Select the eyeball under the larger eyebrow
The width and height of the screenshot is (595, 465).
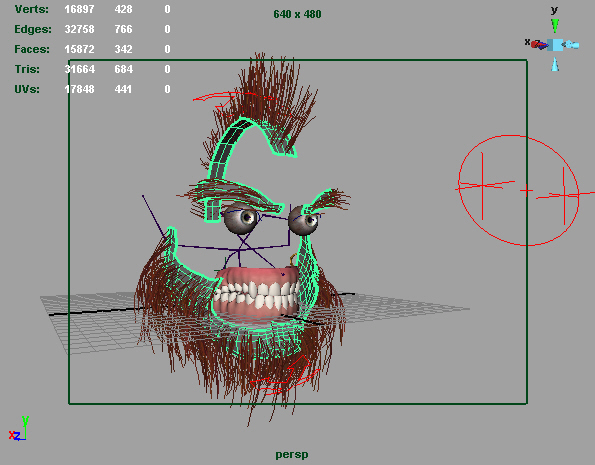pyautogui.click(x=241, y=218)
